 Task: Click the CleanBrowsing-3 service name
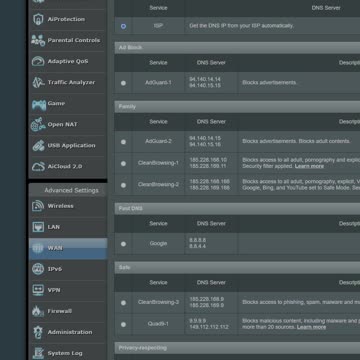158,302
